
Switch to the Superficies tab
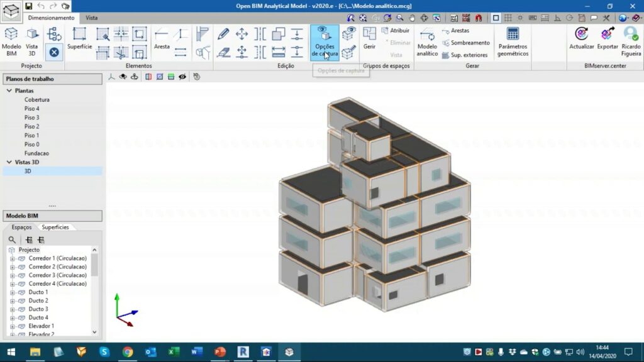[x=55, y=227]
